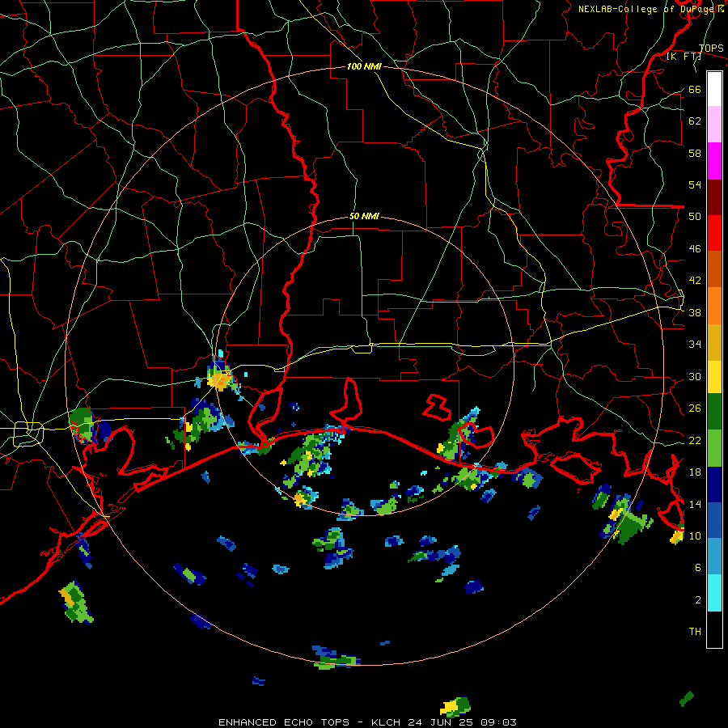Click the 30 legend value
Image resolution: width=728 pixels, height=728 pixels.
pyautogui.click(x=695, y=376)
